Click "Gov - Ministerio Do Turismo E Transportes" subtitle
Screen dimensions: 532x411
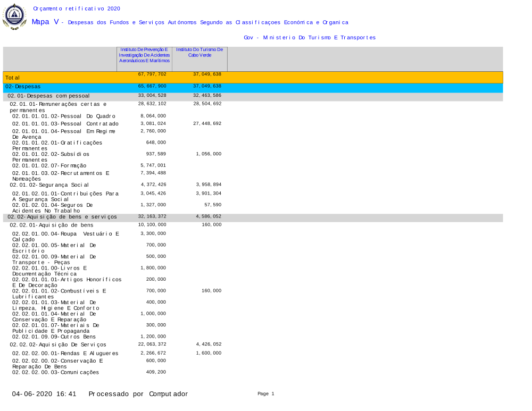point(309,38)
